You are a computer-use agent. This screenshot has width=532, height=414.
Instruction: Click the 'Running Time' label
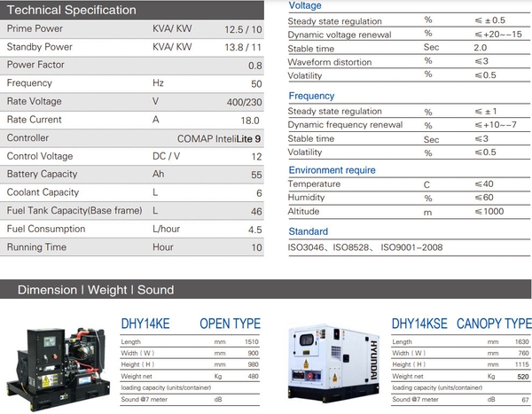click(36, 247)
